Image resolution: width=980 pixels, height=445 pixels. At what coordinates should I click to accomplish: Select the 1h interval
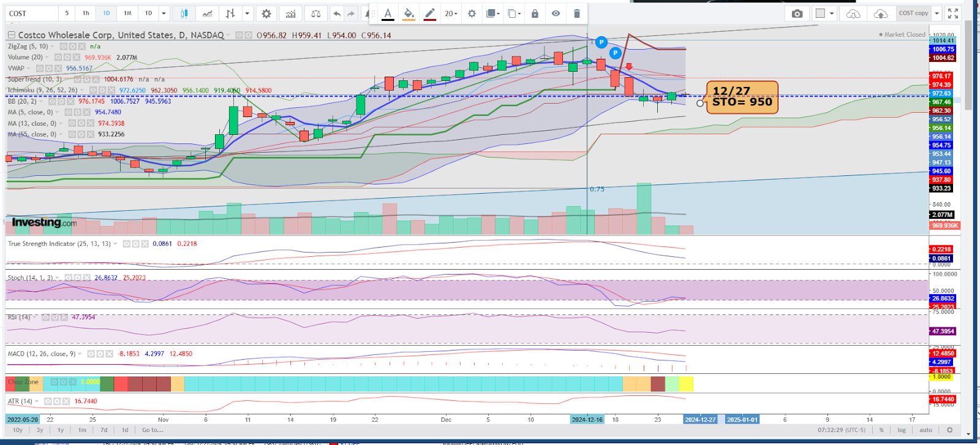[86, 13]
